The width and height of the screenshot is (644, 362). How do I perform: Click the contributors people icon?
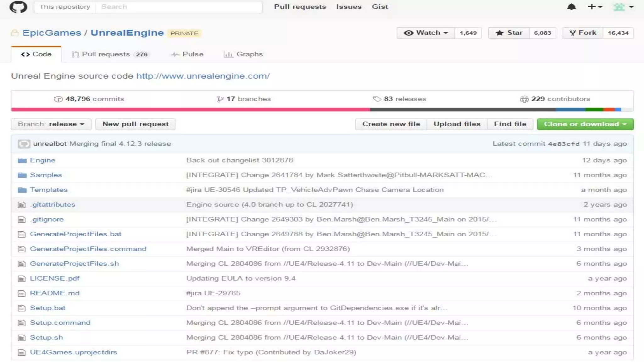(x=524, y=99)
